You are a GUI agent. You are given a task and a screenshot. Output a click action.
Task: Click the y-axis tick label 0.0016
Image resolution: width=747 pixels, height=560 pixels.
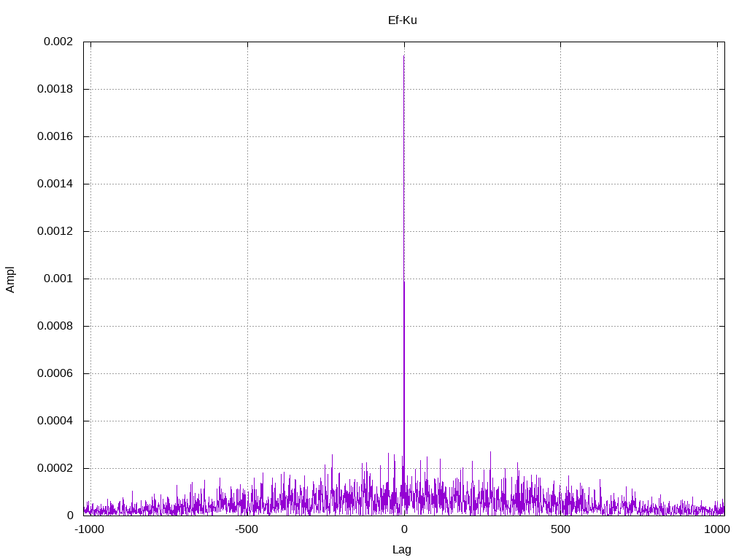[55, 136]
